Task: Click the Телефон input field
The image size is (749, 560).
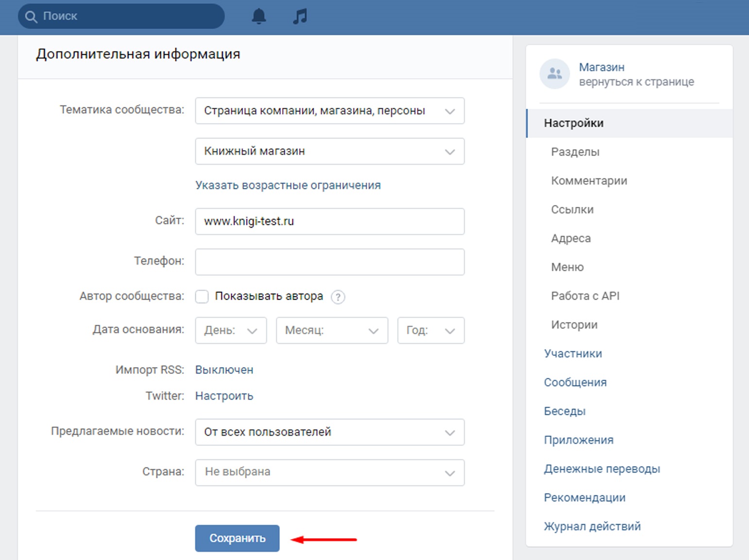Action: (x=329, y=262)
